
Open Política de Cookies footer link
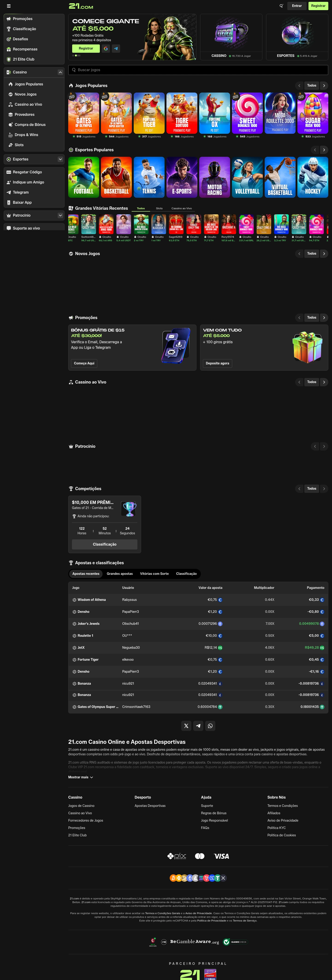(281, 835)
